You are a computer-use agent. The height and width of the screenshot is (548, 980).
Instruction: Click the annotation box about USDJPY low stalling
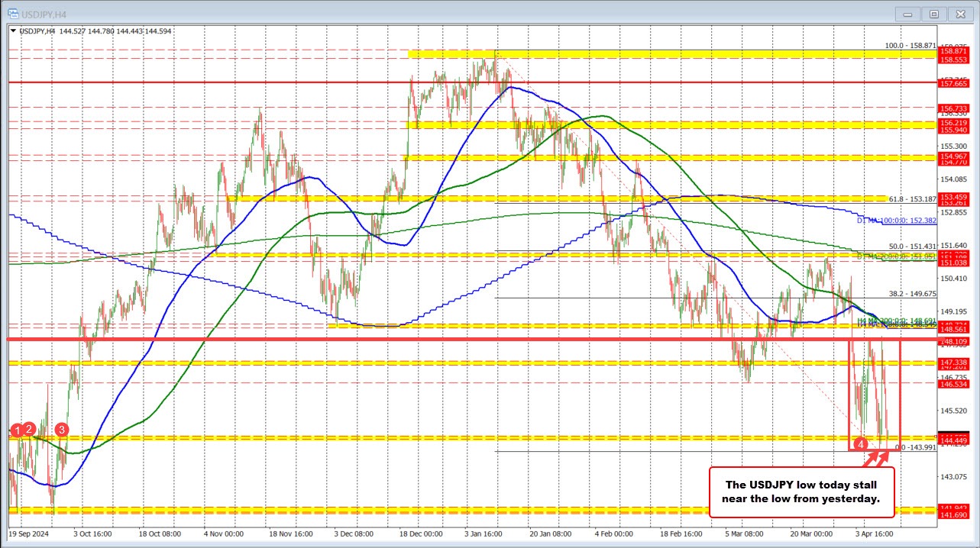pos(801,493)
